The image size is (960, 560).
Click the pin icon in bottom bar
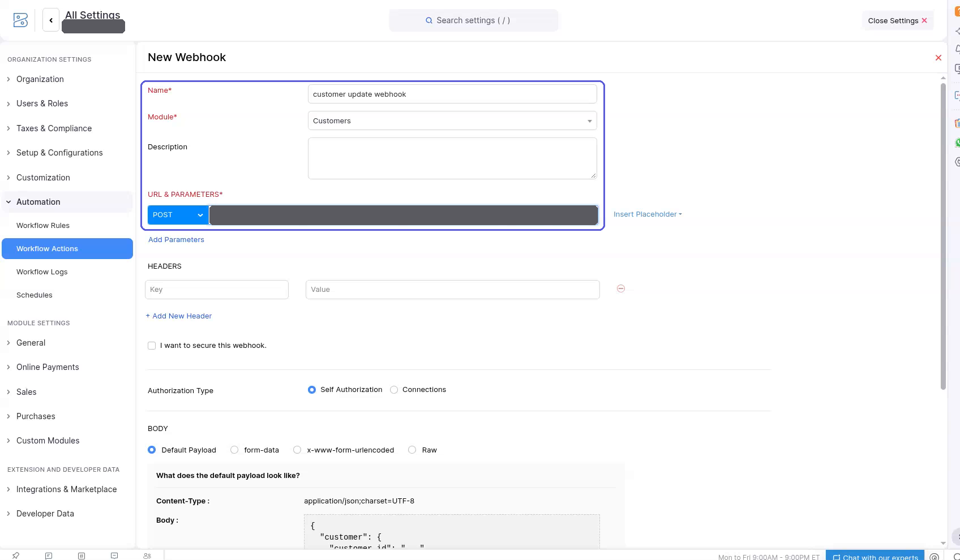(x=16, y=555)
